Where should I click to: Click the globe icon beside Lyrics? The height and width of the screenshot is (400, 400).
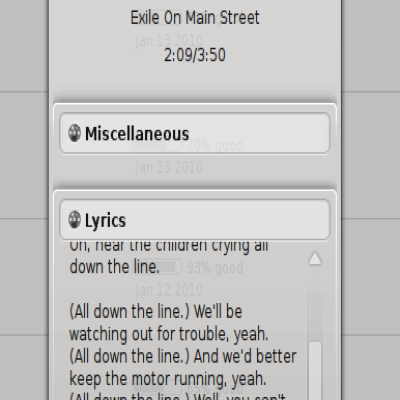point(74,220)
